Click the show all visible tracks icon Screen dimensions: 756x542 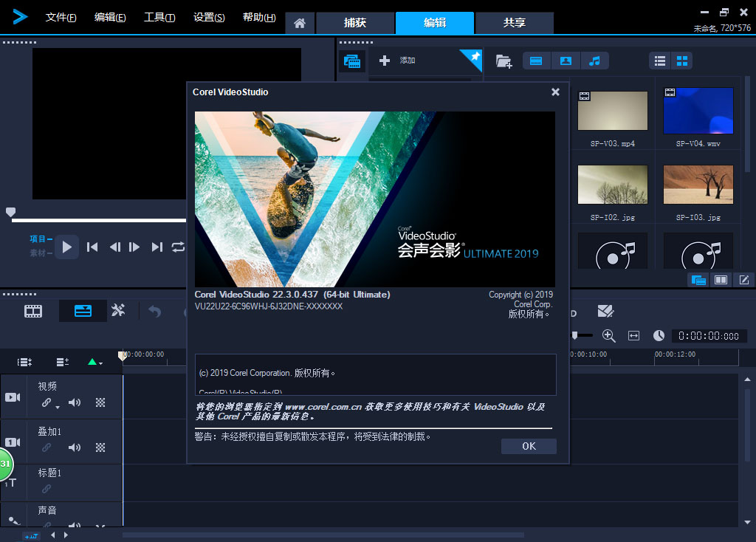24,362
